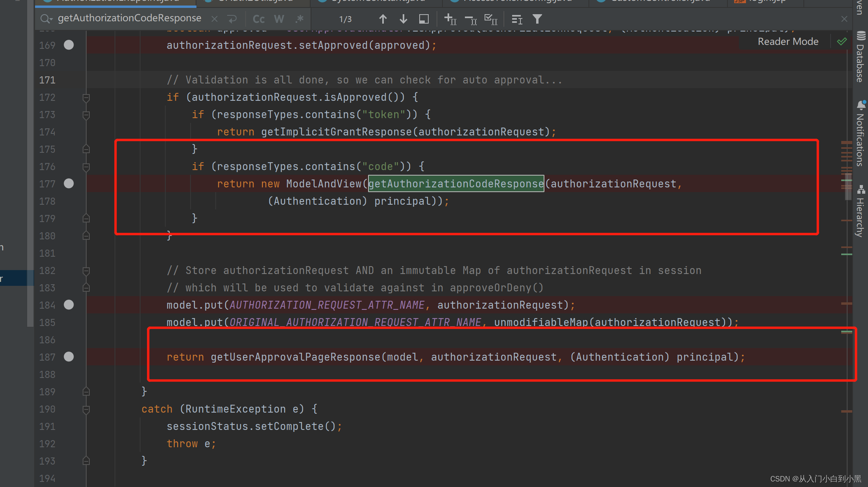Close the find bar
The height and width of the screenshot is (487, 868).
tap(844, 19)
